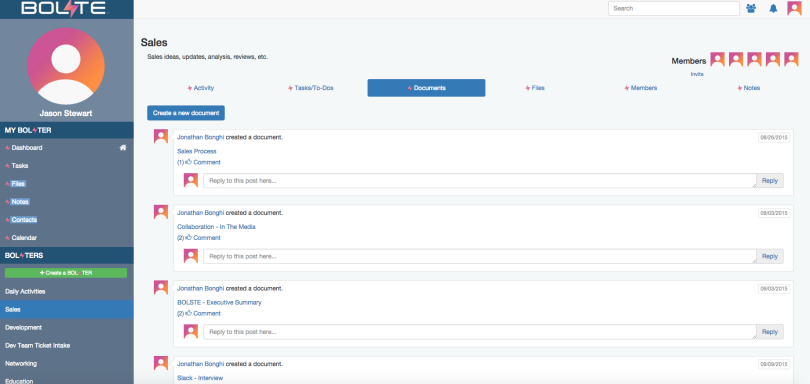The height and width of the screenshot is (384, 810).
Task: Click the thumbs-up icon under Sales Process
Action: point(189,162)
